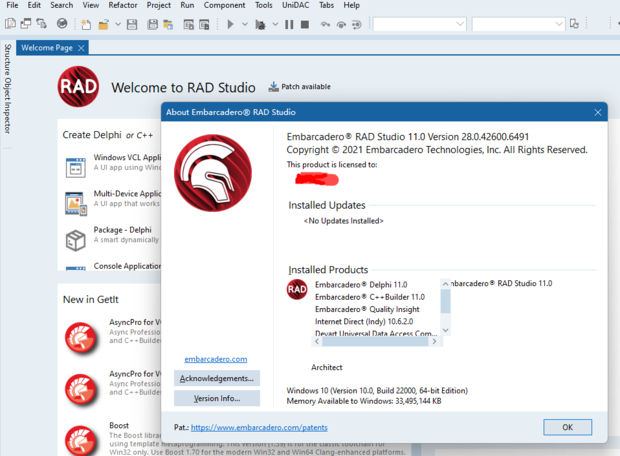Click the Acknowledgements... button
620x456 pixels.
click(x=217, y=378)
